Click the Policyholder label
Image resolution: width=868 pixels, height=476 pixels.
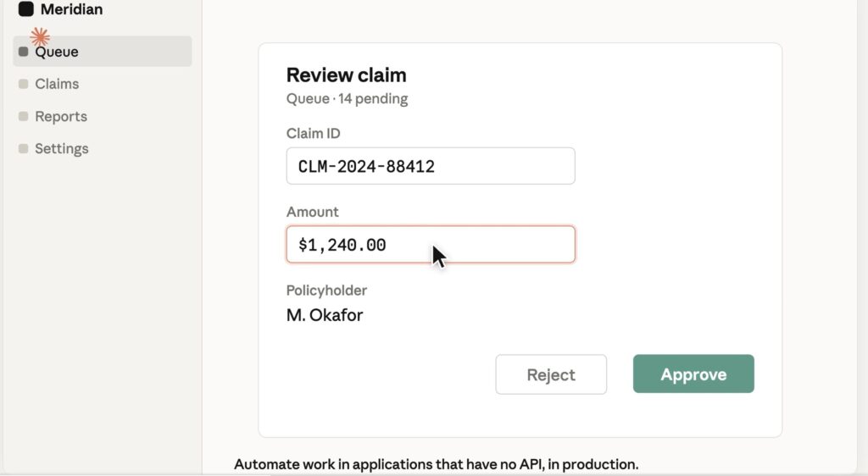[x=326, y=291]
